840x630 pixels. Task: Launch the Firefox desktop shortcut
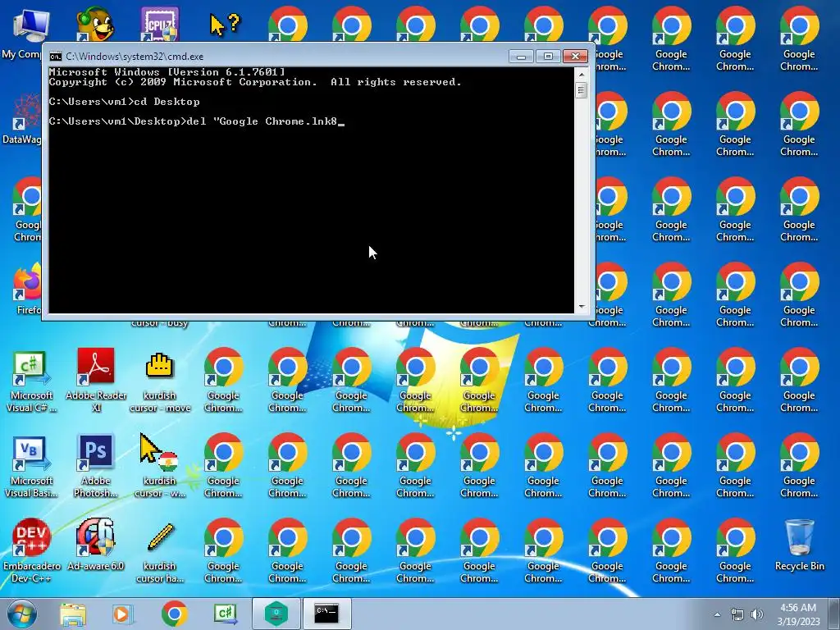[27, 288]
